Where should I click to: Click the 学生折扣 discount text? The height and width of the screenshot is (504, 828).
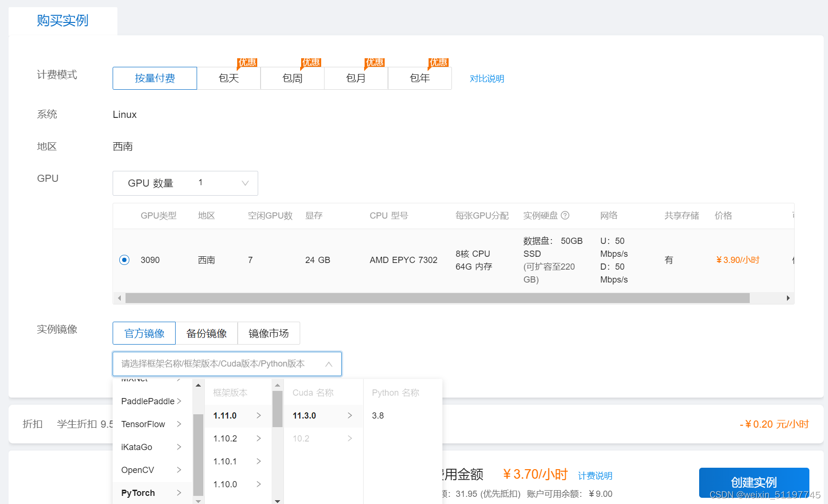click(x=85, y=424)
